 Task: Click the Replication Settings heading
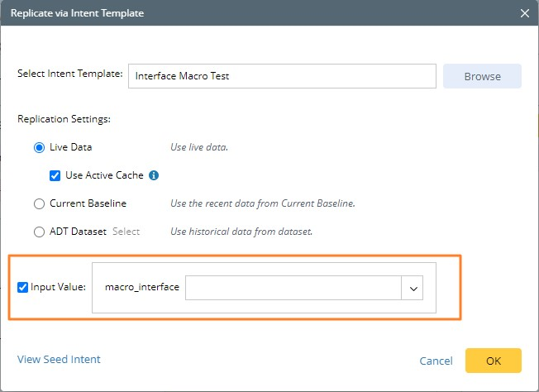64,119
